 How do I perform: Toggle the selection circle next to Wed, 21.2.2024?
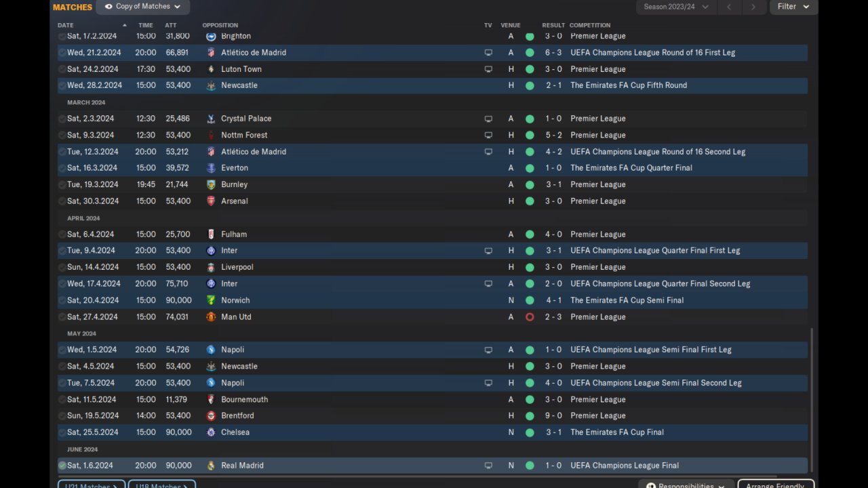click(62, 52)
